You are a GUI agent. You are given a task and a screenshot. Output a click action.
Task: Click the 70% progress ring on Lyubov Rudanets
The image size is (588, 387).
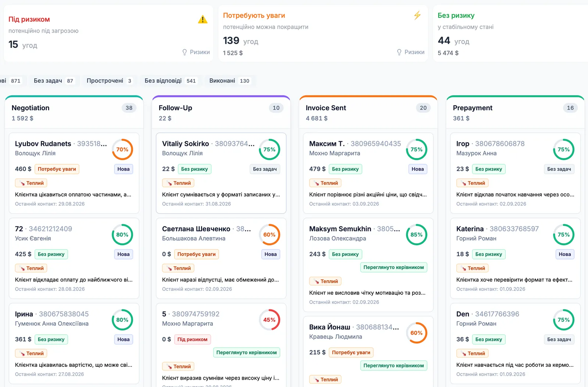coord(122,150)
